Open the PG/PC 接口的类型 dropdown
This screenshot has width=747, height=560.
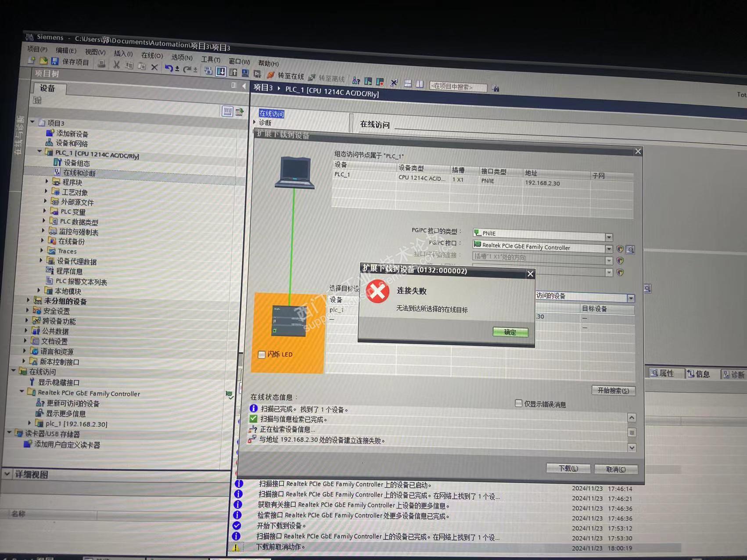[609, 237]
